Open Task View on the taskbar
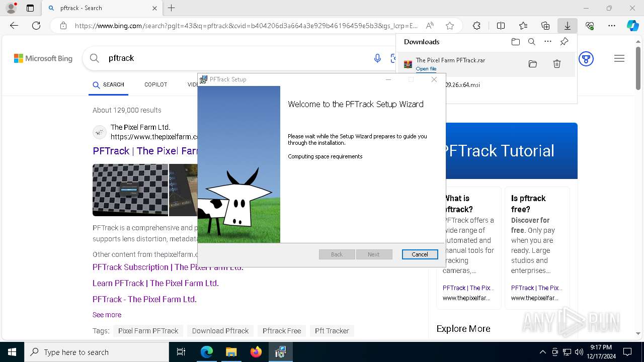Image resolution: width=644 pixels, height=362 pixels. pyautogui.click(x=181, y=352)
